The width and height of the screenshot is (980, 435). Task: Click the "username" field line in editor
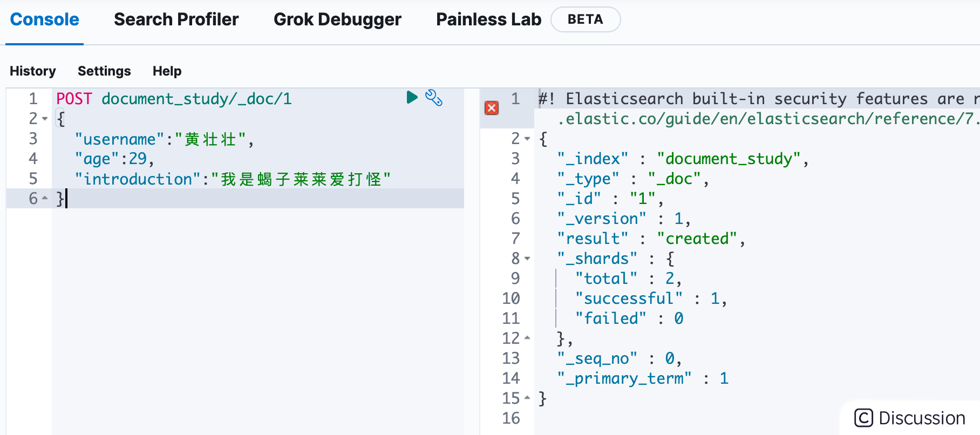click(x=164, y=139)
